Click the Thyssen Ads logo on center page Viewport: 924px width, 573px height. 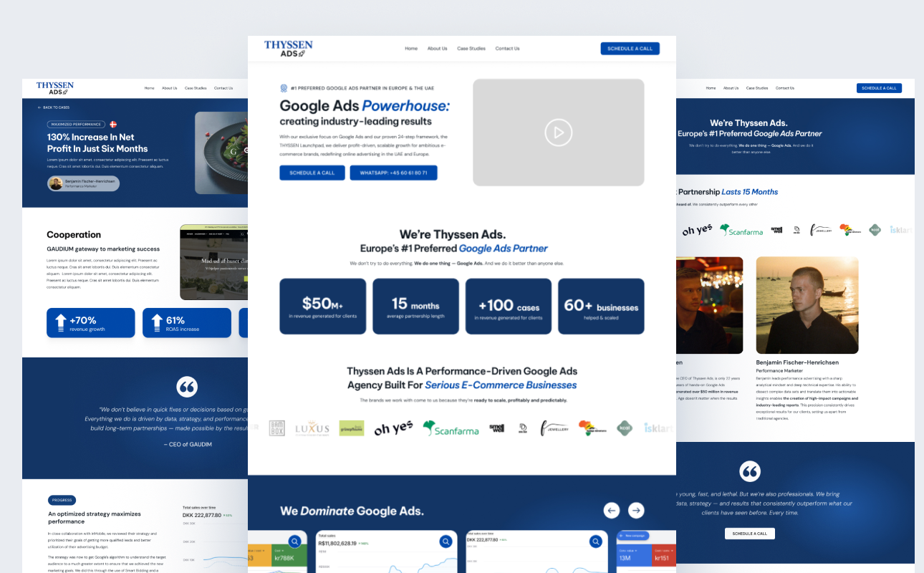[x=288, y=49]
